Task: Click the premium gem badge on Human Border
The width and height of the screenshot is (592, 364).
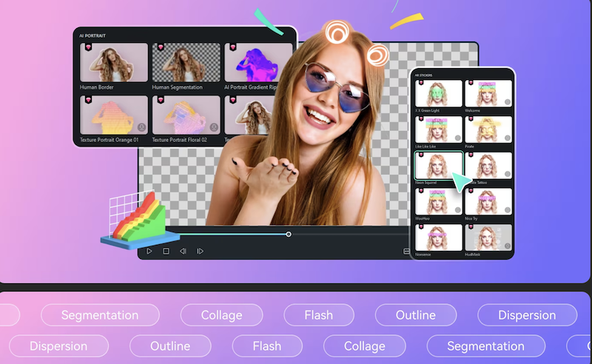Action: pyautogui.click(x=88, y=47)
